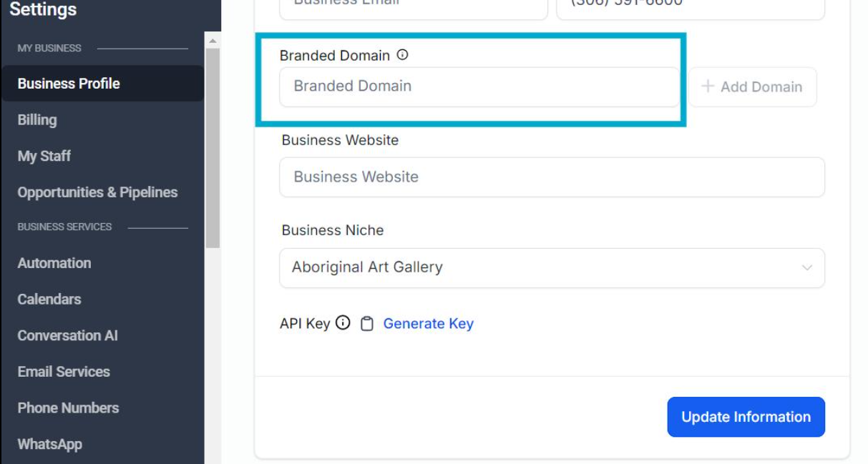The height and width of the screenshot is (464, 868).
Task: Click the sidebar scrollbar up arrow
Action: (x=213, y=40)
